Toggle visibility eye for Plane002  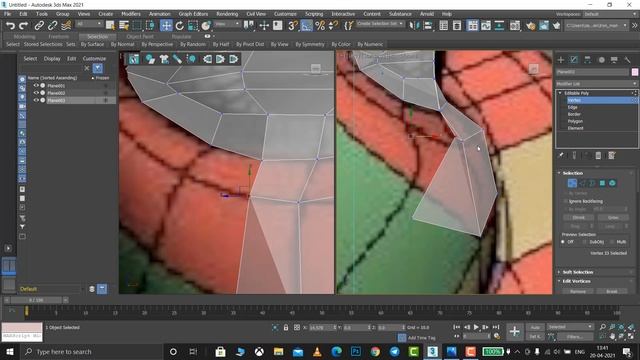click(36, 93)
